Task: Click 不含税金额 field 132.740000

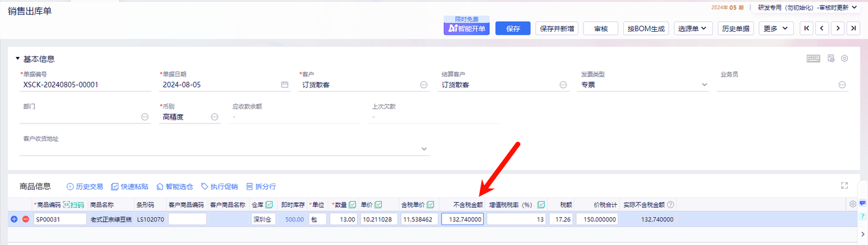Action: [x=463, y=219]
